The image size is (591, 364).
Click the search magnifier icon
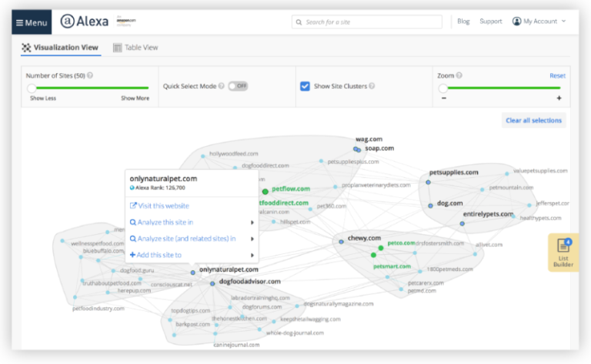click(299, 22)
